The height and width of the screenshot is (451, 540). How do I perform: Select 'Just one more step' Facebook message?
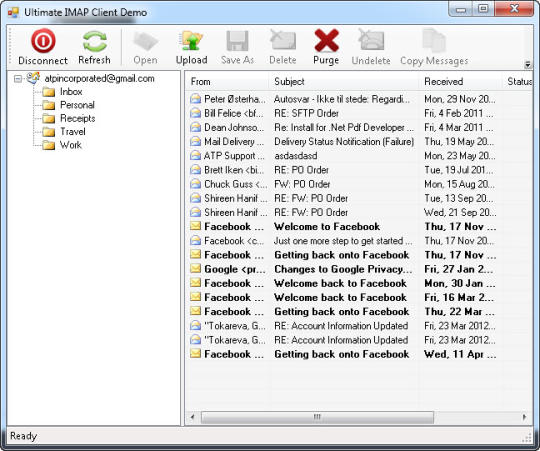click(x=343, y=241)
